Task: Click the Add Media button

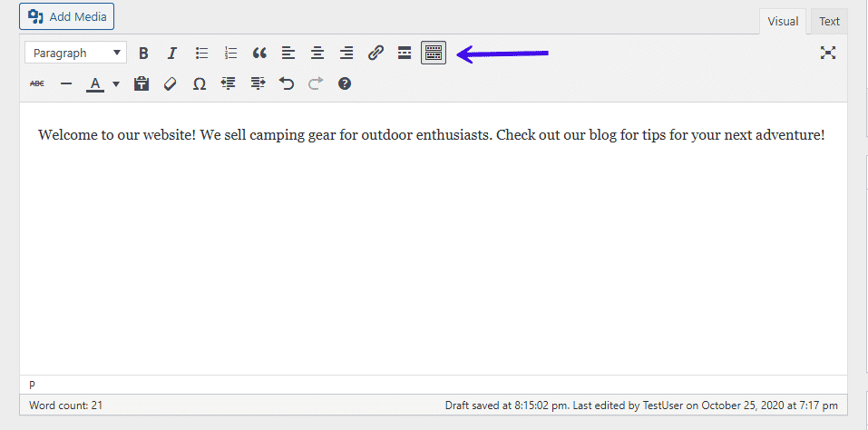Action: click(66, 16)
